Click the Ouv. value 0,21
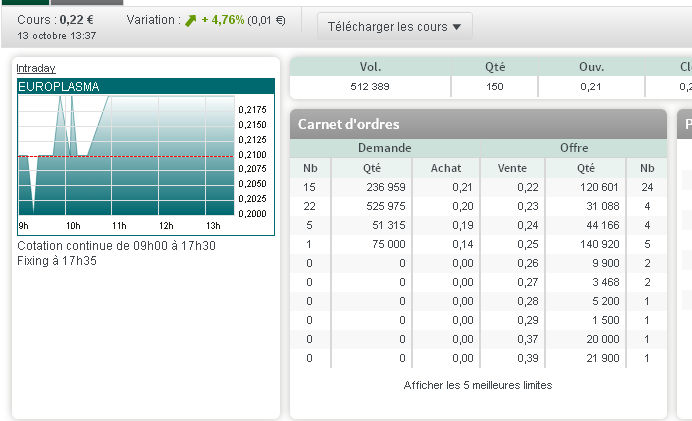 [x=590, y=86]
